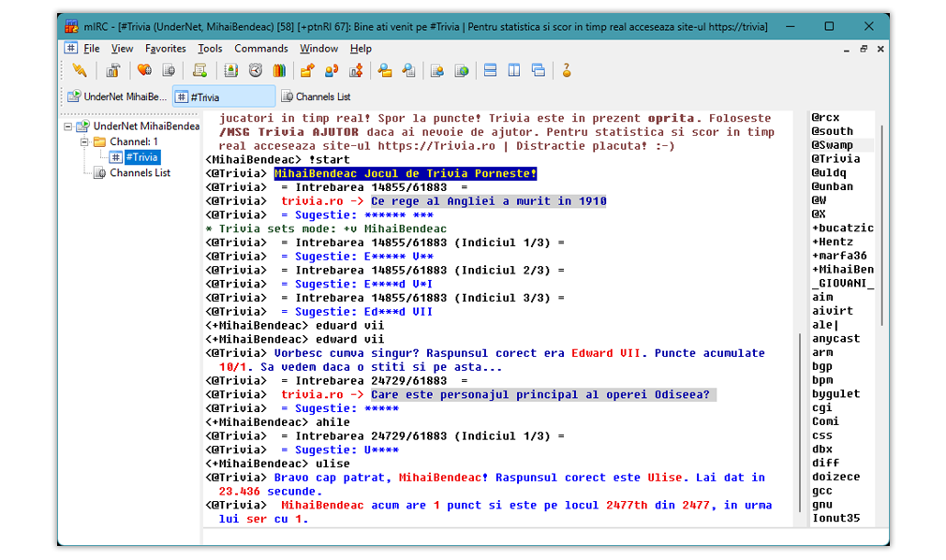
Task: Select @south in the nickname list
Action: point(832,131)
